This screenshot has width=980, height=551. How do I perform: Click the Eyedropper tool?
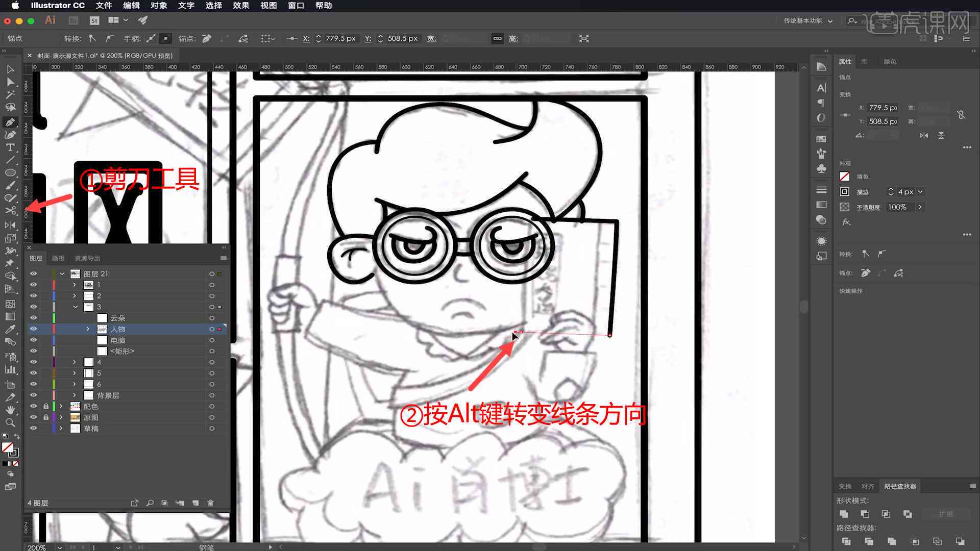9,330
